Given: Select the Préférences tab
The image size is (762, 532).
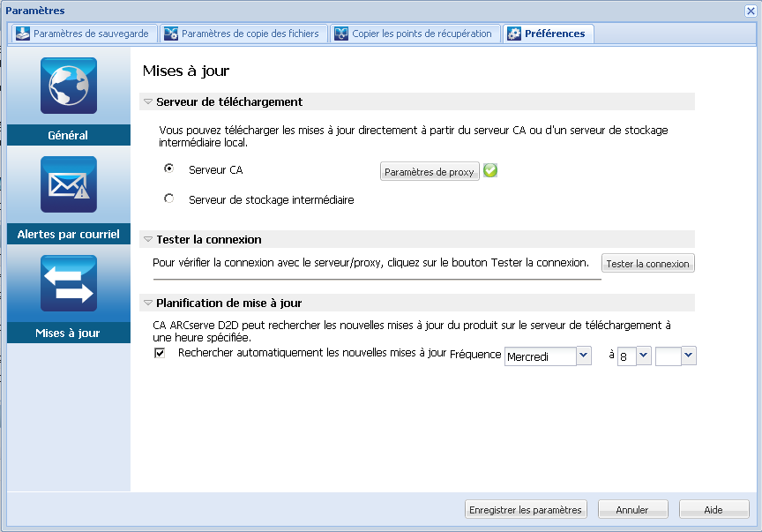Looking at the screenshot, I should point(549,34).
